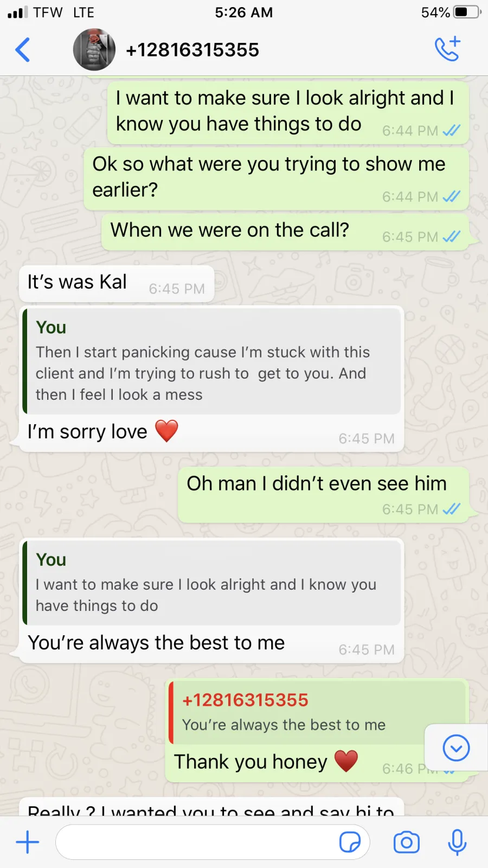Open the camera from the bottom bar
The height and width of the screenshot is (868, 488).
click(x=407, y=843)
